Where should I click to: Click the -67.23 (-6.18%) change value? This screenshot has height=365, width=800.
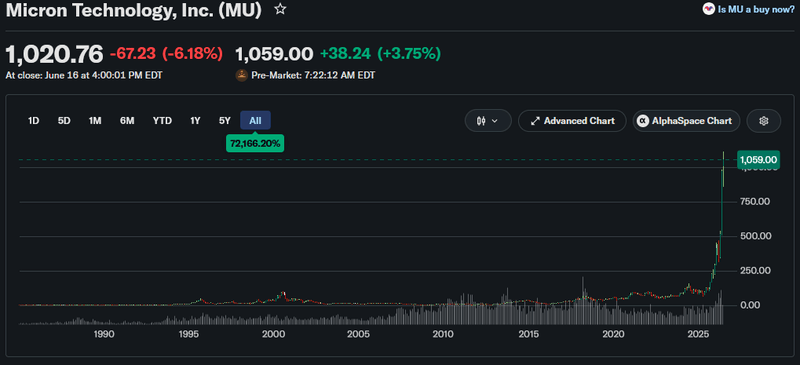(166, 54)
